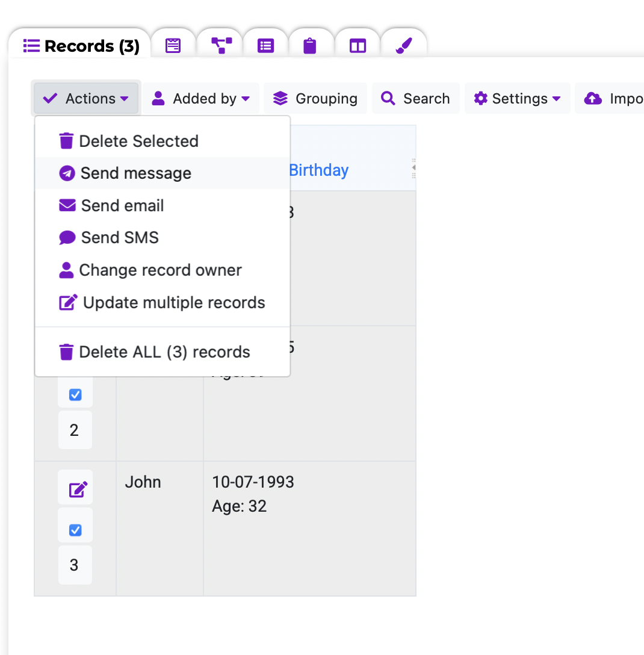Click the Birthday column resize handle
This screenshot has height=655, width=644.
point(413,167)
